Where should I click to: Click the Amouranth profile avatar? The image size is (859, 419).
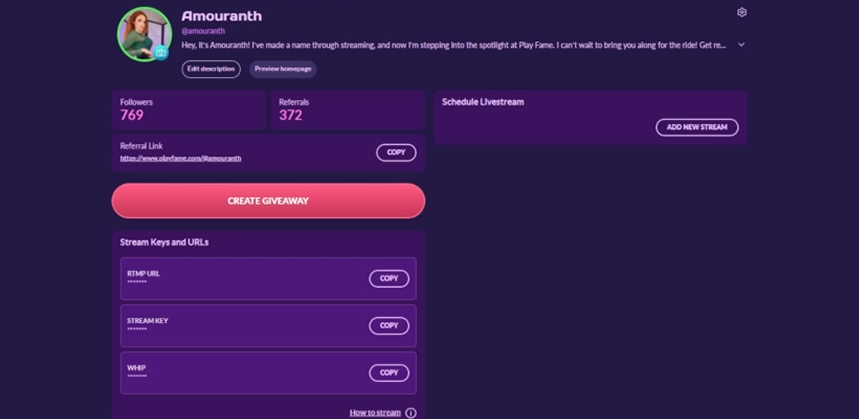point(144,34)
